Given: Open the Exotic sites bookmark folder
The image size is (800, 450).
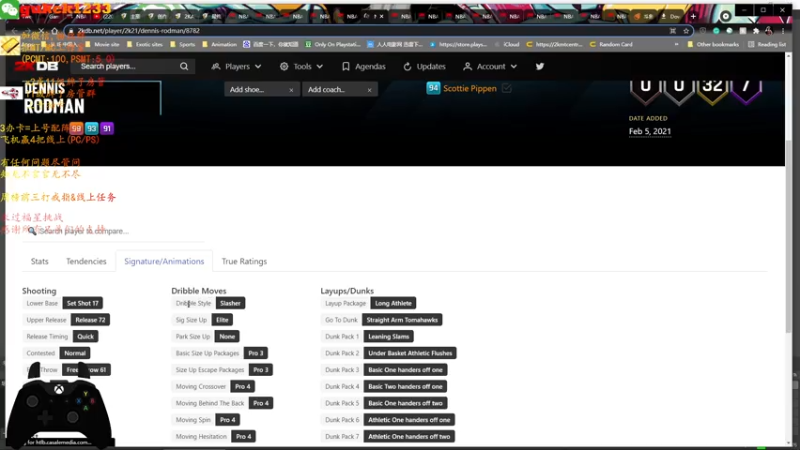Looking at the screenshot, I should pos(145,44).
